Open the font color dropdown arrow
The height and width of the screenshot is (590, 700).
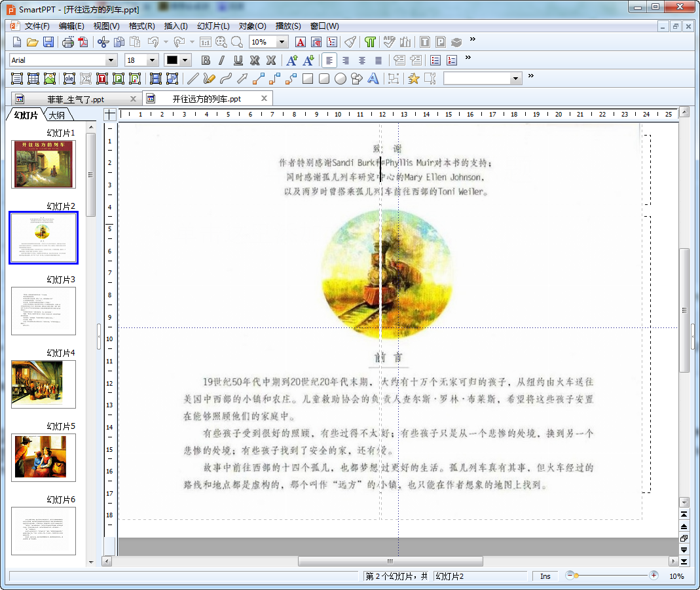[x=185, y=60]
